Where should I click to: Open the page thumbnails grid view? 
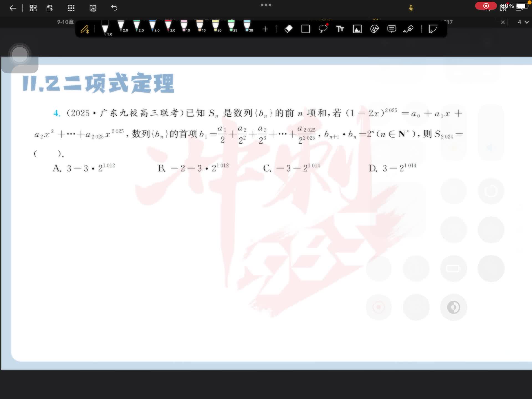coord(33,8)
